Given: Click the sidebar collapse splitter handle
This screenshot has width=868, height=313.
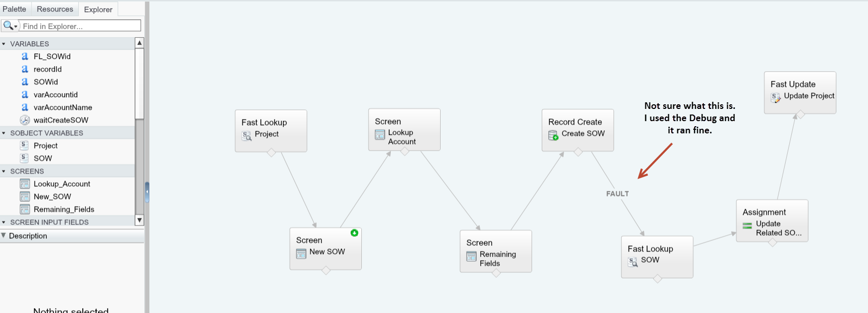Looking at the screenshot, I should pos(147,192).
